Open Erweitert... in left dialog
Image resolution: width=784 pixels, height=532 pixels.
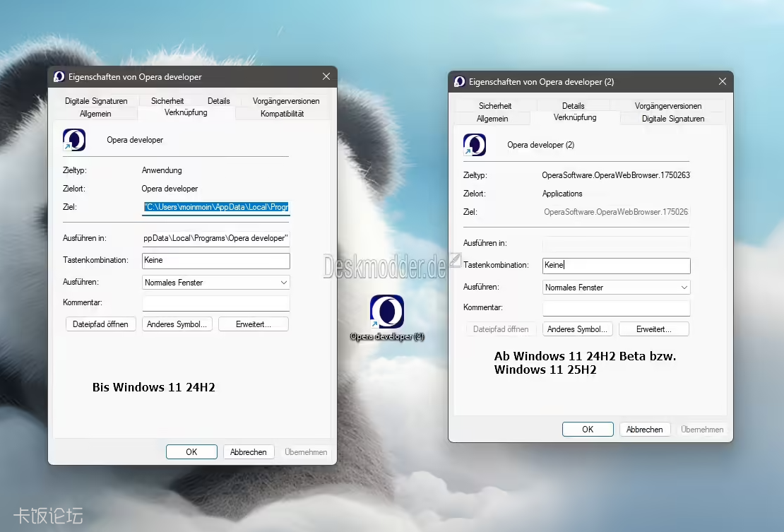254,324
